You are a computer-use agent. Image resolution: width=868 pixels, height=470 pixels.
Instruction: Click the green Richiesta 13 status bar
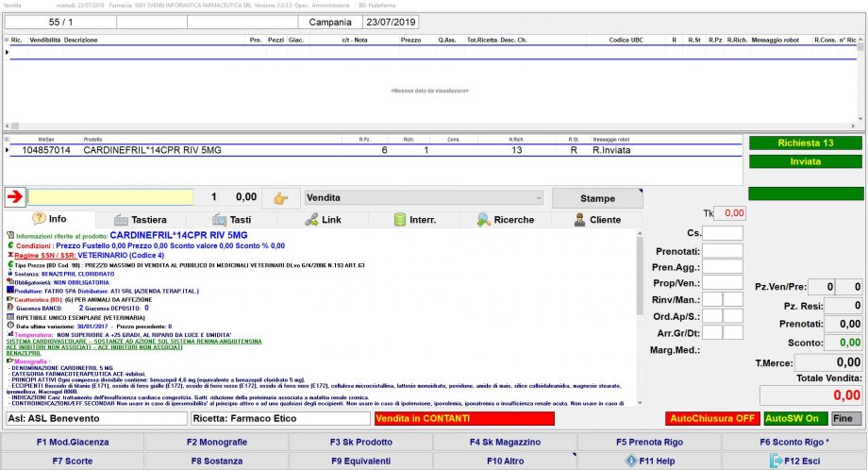(x=805, y=143)
